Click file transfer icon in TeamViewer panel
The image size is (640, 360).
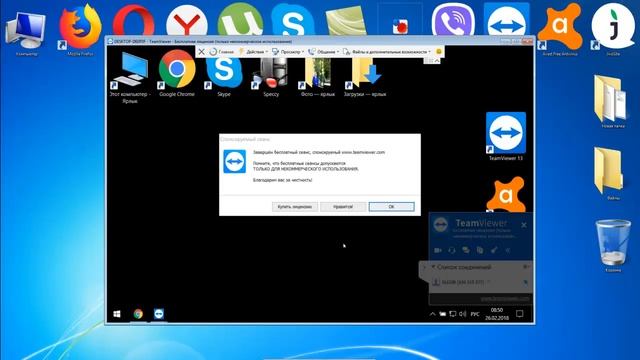(x=480, y=250)
